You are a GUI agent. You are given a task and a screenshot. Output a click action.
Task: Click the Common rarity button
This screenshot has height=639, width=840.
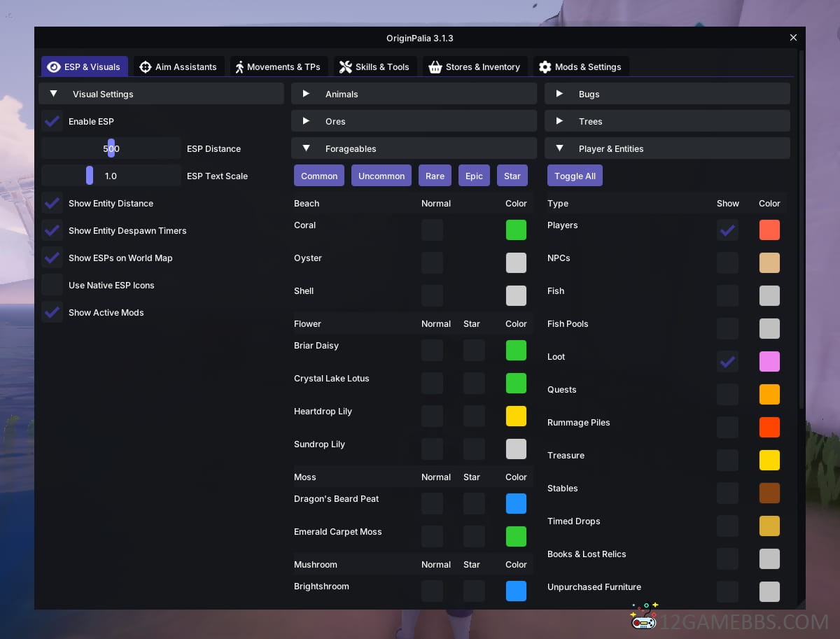pyautogui.click(x=319, y=176)
